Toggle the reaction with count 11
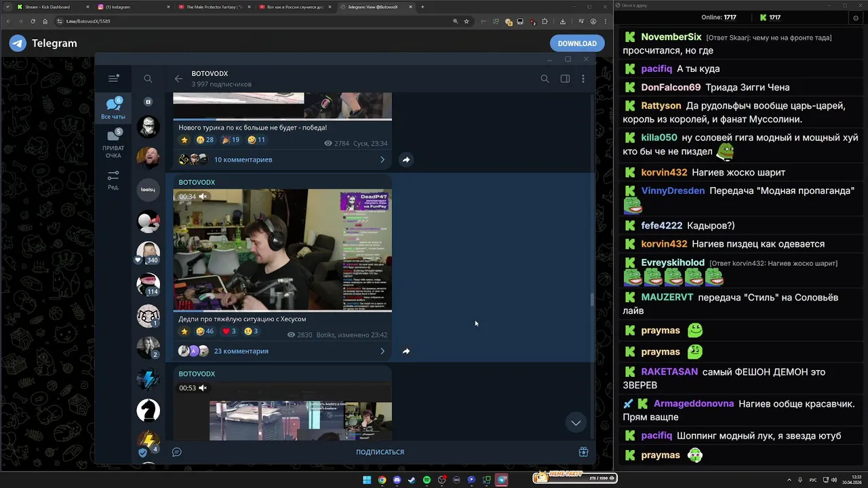 [256, 140]
